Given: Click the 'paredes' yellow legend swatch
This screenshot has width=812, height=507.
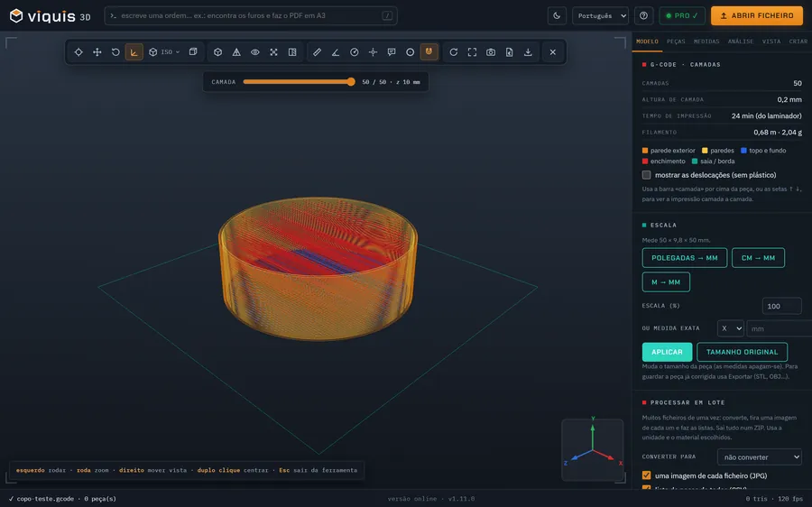Looking at the screenshot, I should [x=705, y=151].
